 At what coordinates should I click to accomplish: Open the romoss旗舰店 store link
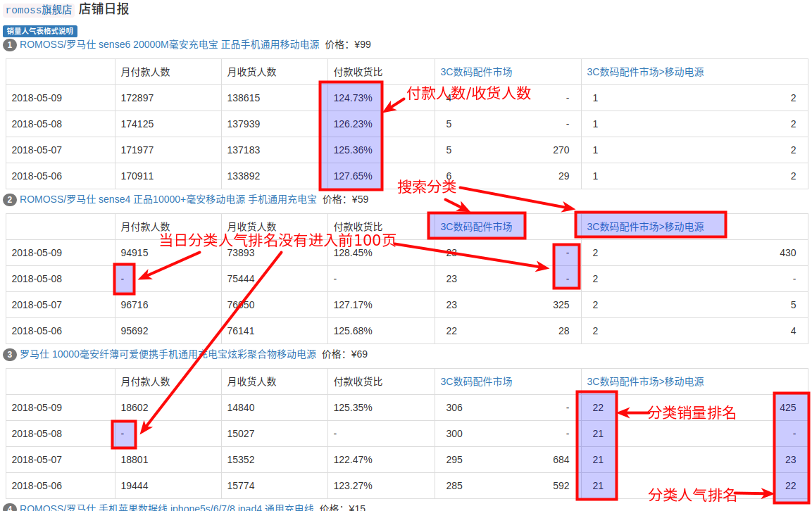click(x=39, y=10)
